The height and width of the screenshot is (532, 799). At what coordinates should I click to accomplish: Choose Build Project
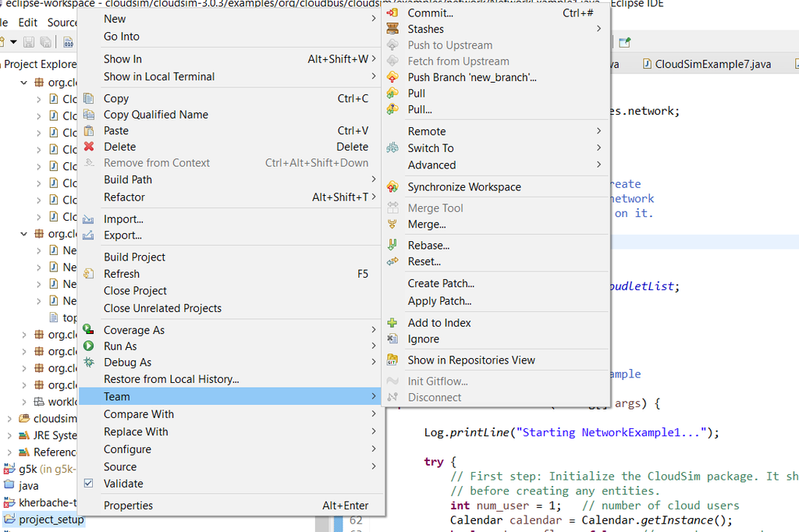click(x=232, y=257)
